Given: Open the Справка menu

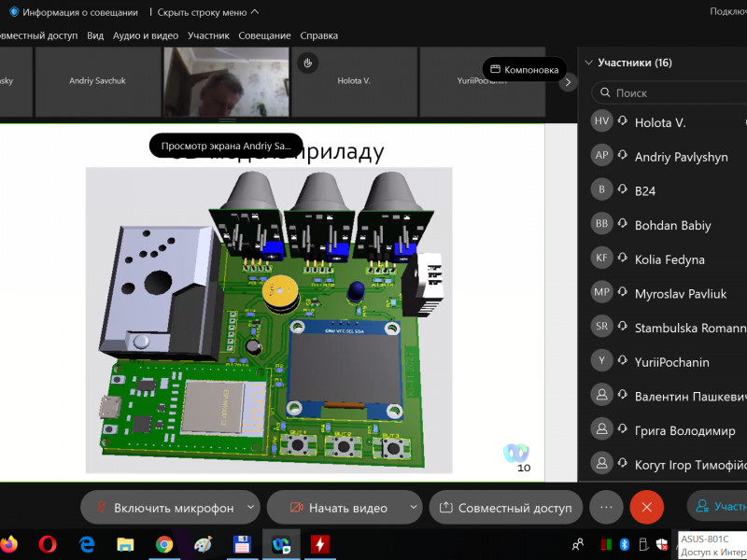Looking at the screenshot, I should [319, 35].
